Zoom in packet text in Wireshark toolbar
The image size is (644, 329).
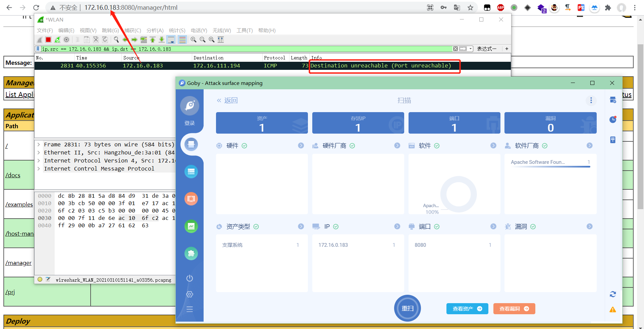194,40
